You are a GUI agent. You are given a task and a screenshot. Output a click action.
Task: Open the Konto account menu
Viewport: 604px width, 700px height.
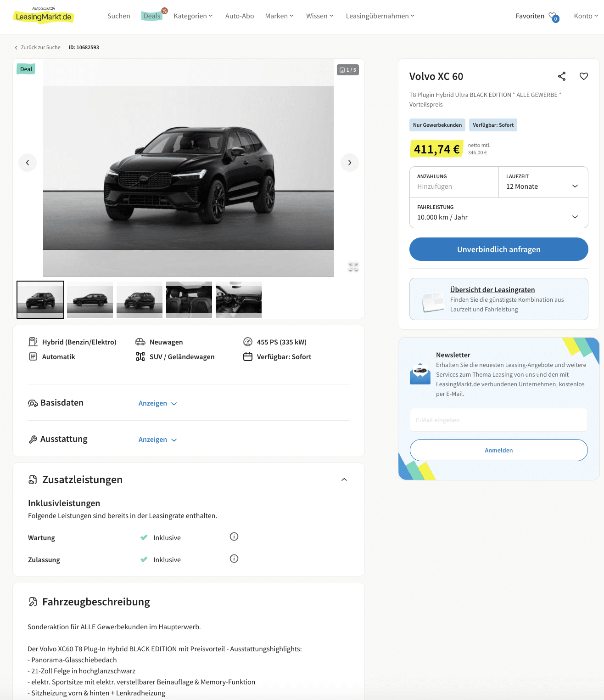tap(586, 16)
